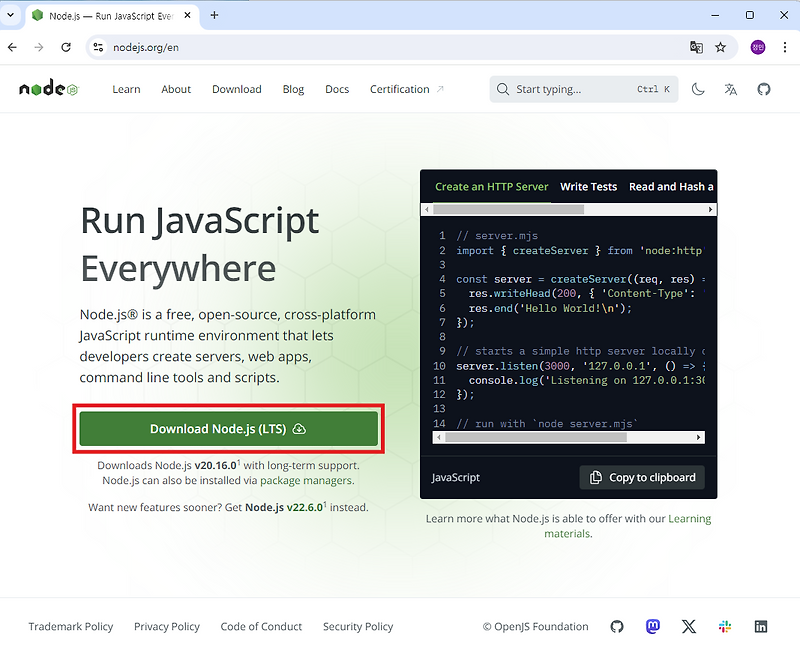The image size is (800, 652).
Task: Toggle the bookmark star in the address bar
Action: click(x=721, y=47)
